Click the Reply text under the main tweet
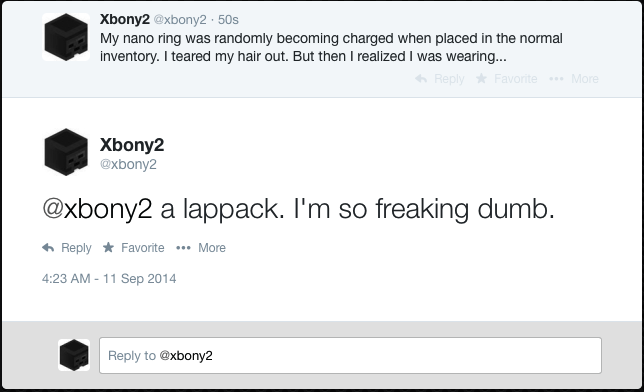The width and height of the screenshot is (644, 392). tap(76, 248)
